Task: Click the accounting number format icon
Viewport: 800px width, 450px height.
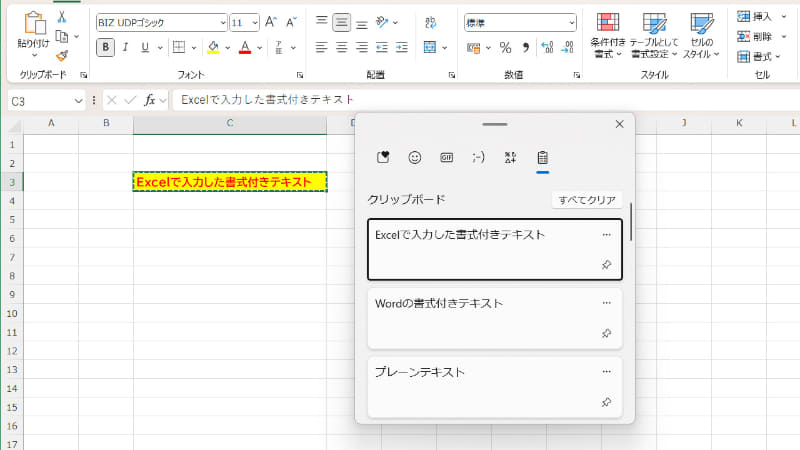Action: (473, 48)
